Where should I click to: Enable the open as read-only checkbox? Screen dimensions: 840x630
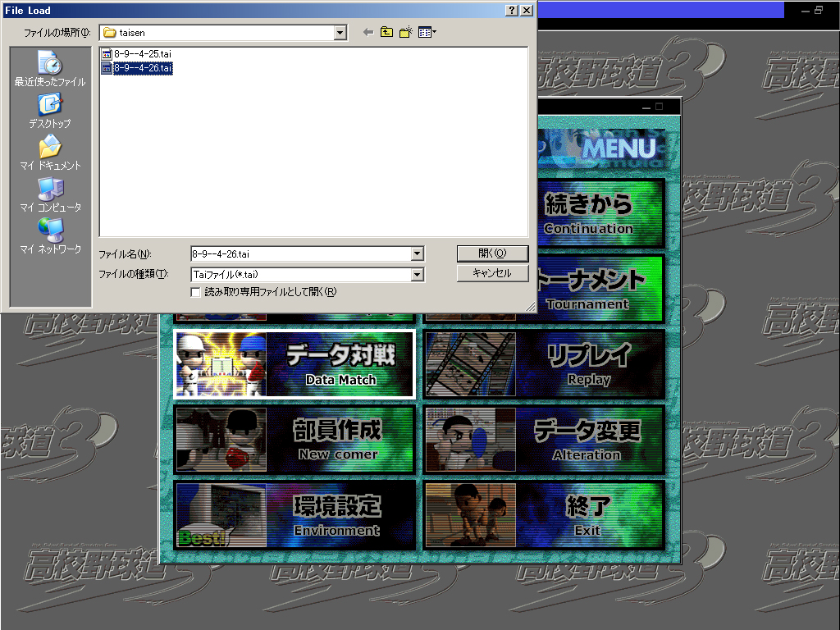coord(195,293)
